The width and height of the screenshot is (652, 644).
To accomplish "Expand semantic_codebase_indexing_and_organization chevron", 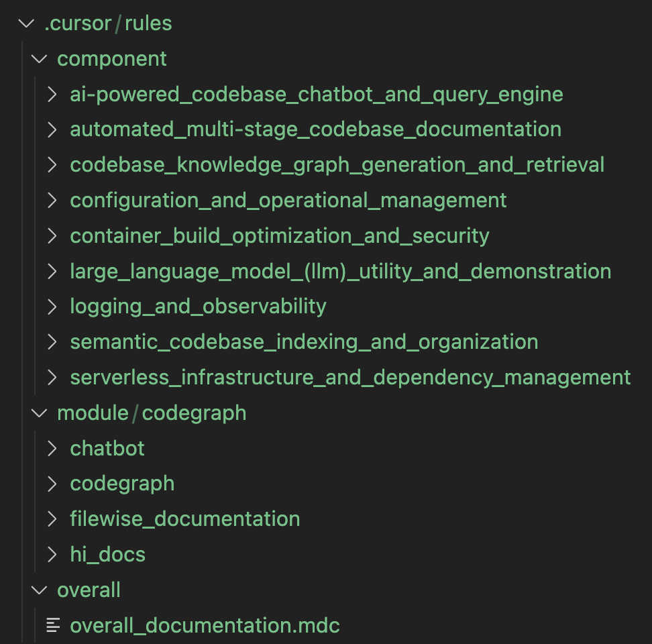I will coord(52,342).
